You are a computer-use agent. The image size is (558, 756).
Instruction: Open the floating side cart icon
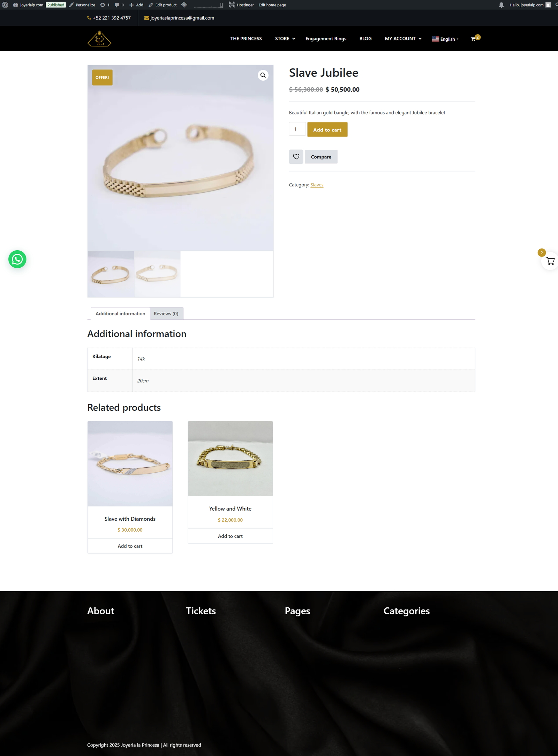(550, 261)
